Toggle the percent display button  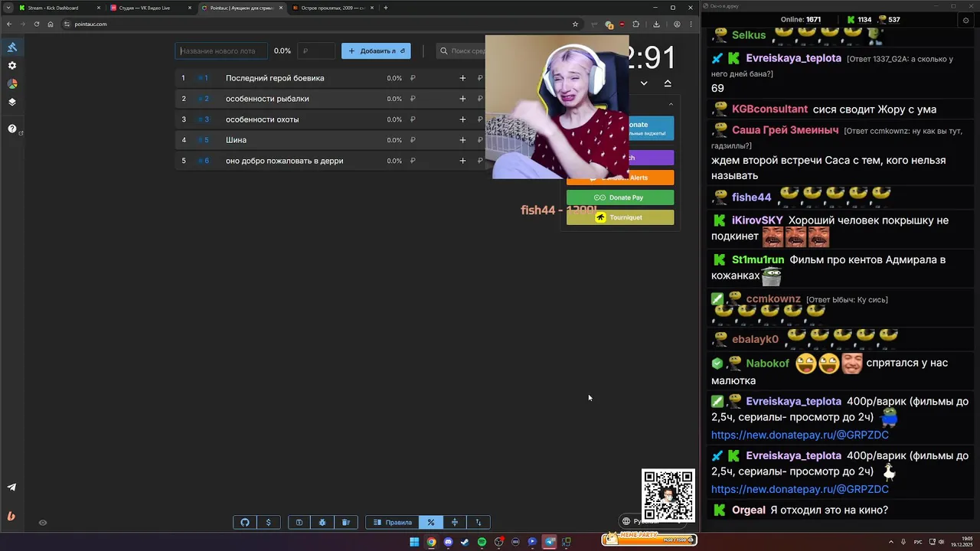click(431, 522)
